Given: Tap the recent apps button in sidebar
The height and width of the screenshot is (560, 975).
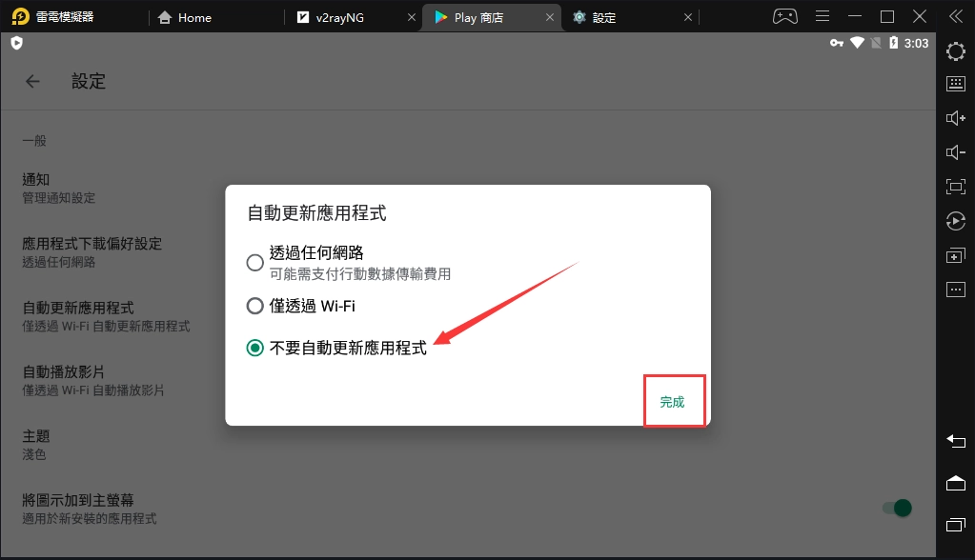Looking at the screenshot, I should coord(956,525).
